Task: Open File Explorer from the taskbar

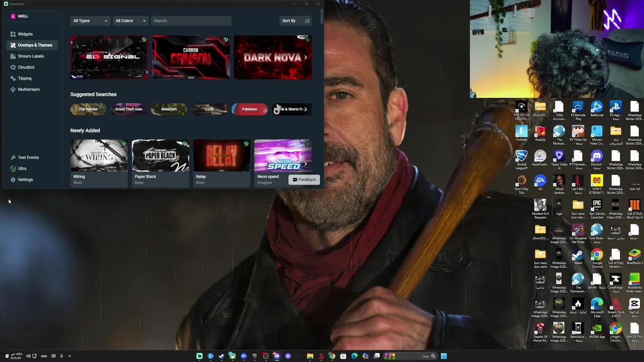Action: click(x=310, y=356)
